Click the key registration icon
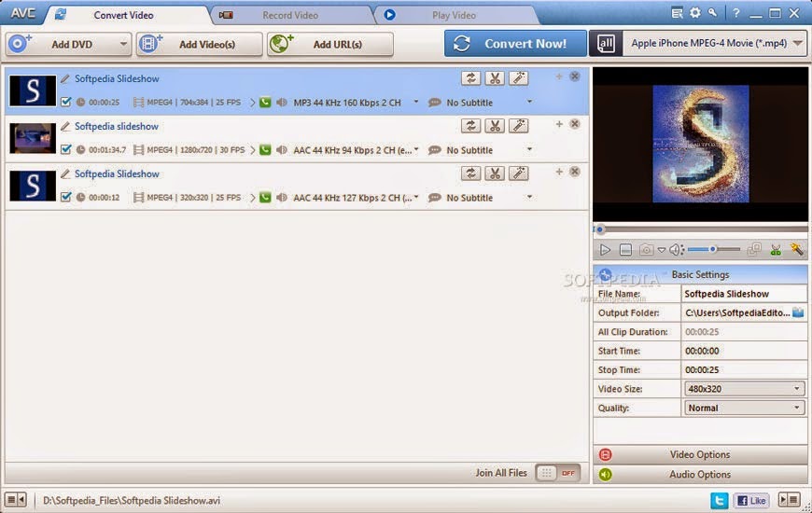The image size is (812, 513). (x=713, y=12)
